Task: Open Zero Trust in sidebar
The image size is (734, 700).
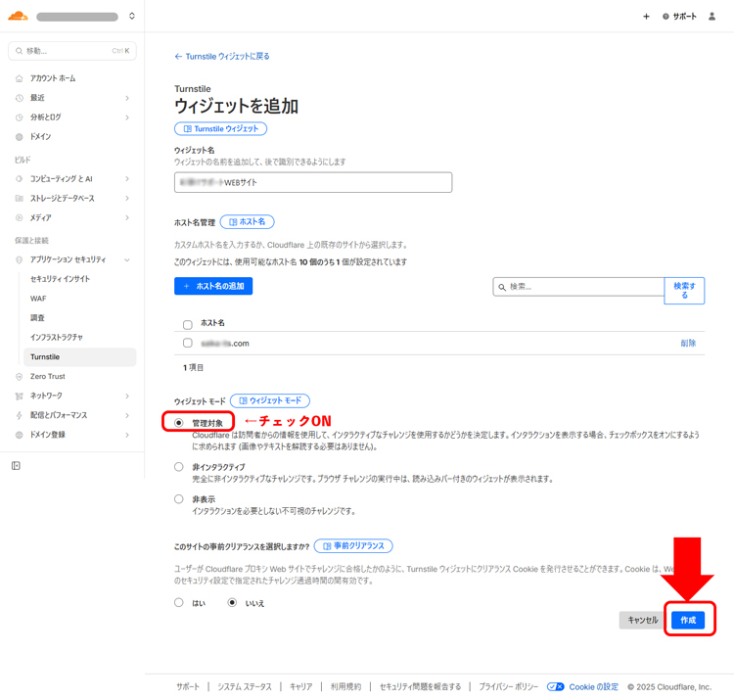Action: (48, 377)
